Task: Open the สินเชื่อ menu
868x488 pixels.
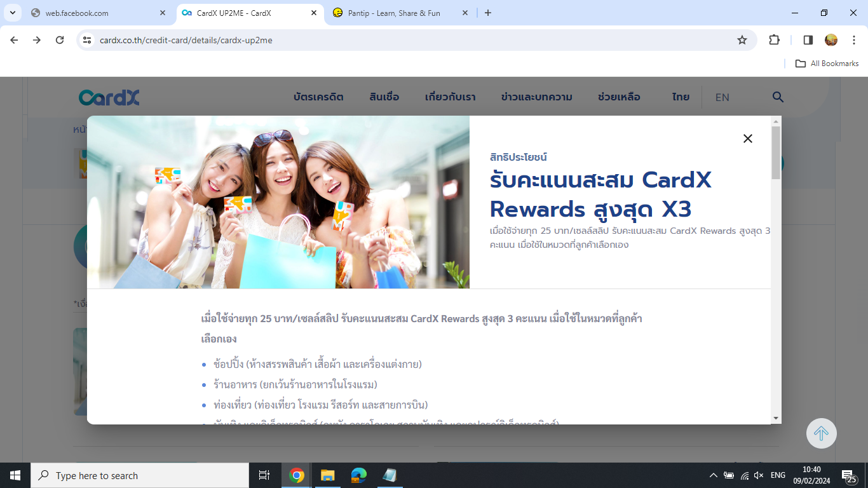Action: coord(384,97)
